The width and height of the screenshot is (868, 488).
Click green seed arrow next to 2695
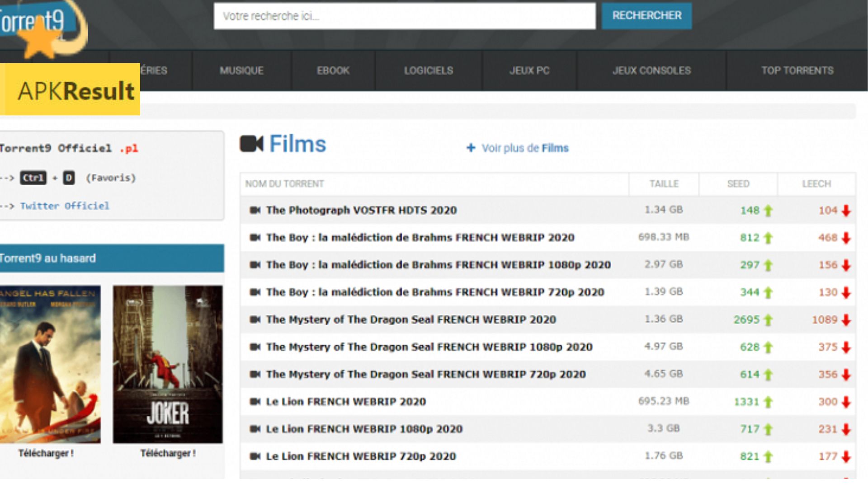(768, 320)
